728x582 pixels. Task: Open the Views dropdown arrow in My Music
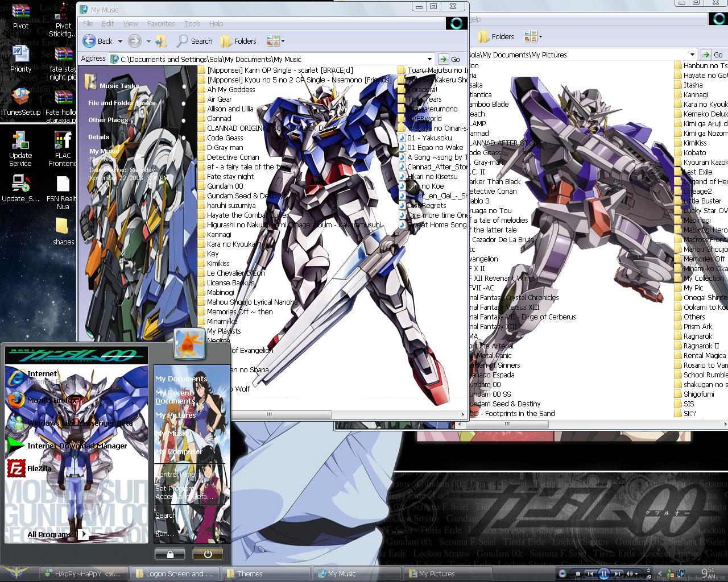(283, 41)
